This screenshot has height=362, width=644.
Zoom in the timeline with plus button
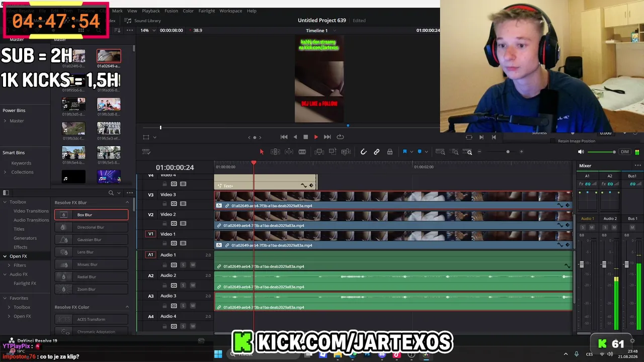[521, 152]
